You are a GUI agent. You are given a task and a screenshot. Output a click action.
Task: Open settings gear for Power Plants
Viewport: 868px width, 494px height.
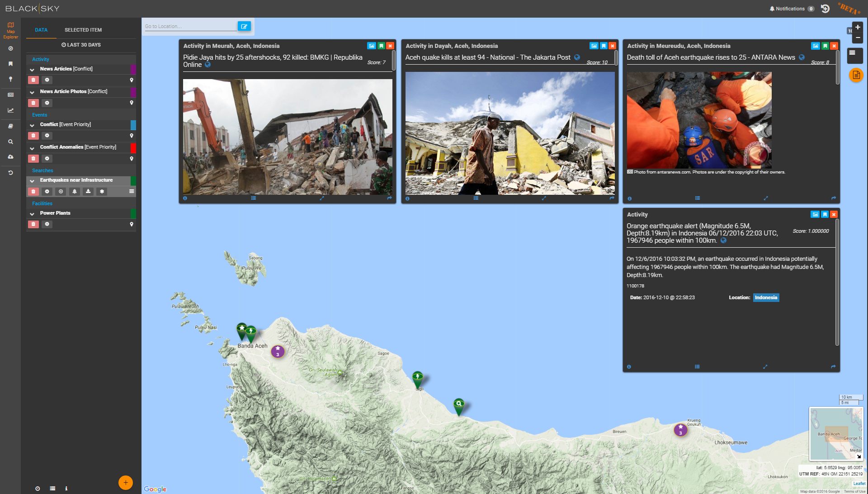[x=47, y=224]
